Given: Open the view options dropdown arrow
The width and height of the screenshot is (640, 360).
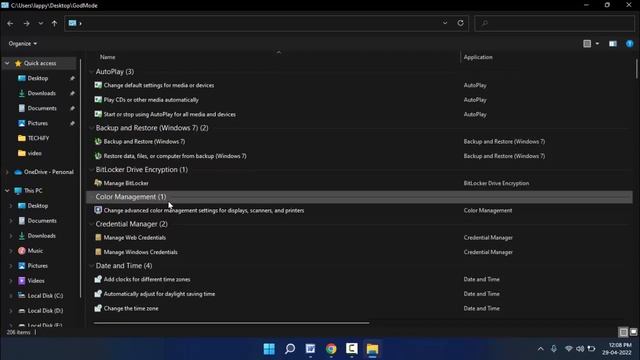Looking at the screenshot, I should click(597, 44).
